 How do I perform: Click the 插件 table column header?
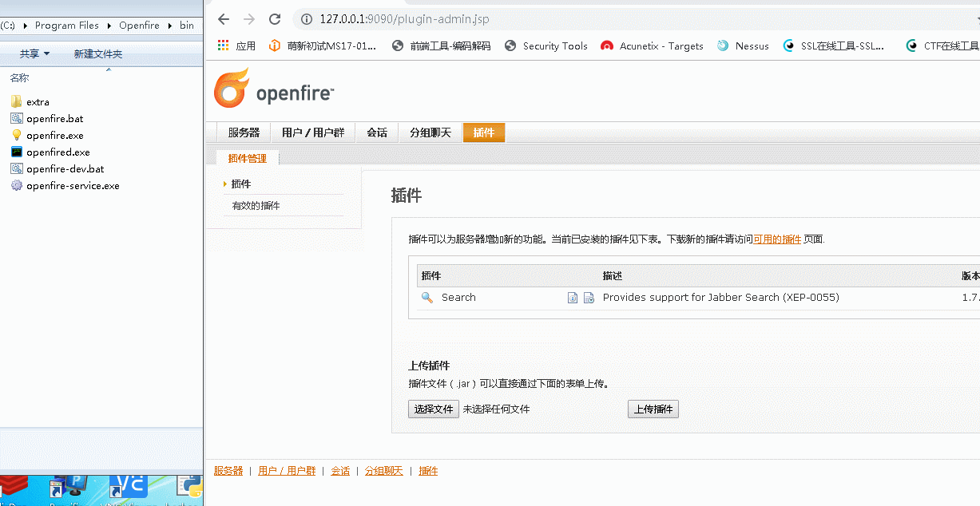[430, 276]
